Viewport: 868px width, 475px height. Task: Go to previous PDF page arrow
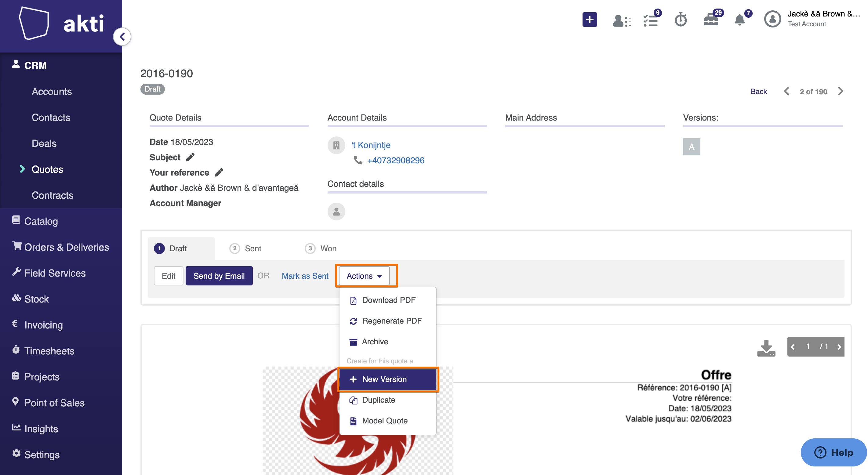[793, 347]
